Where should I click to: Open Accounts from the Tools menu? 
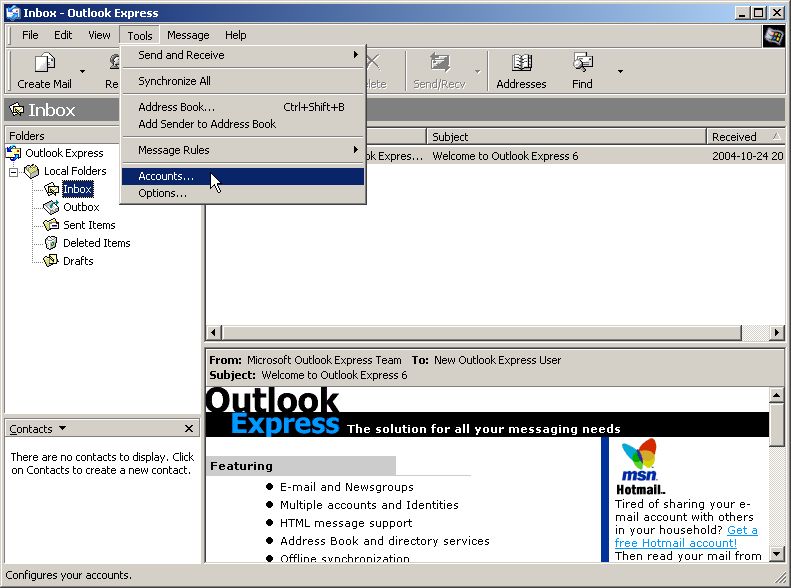(x=243, y=176)
